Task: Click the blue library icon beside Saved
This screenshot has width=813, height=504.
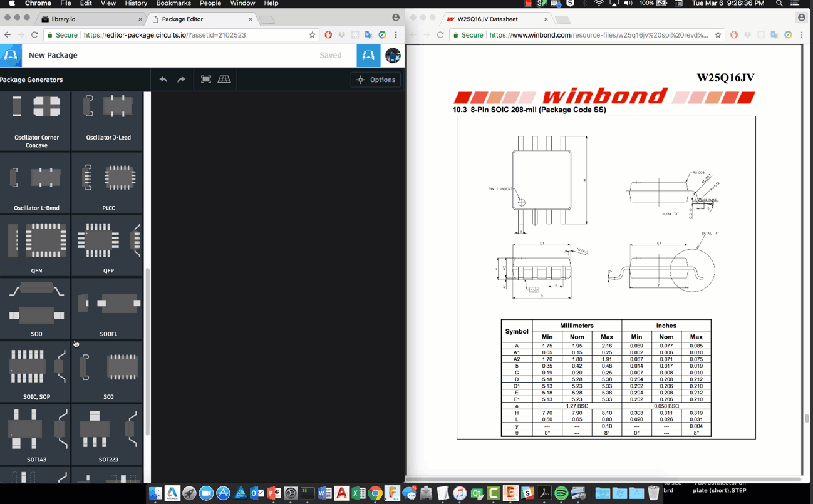Action: coord(368,56)
